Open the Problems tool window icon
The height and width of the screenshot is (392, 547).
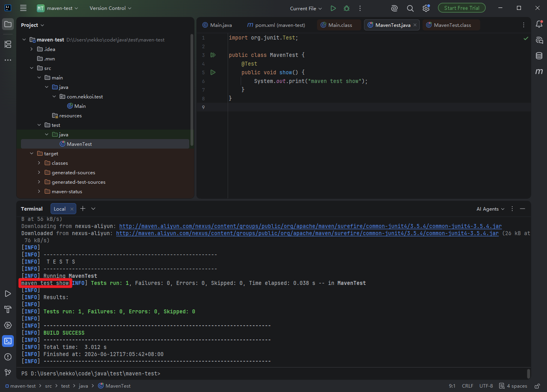[8, 357]
